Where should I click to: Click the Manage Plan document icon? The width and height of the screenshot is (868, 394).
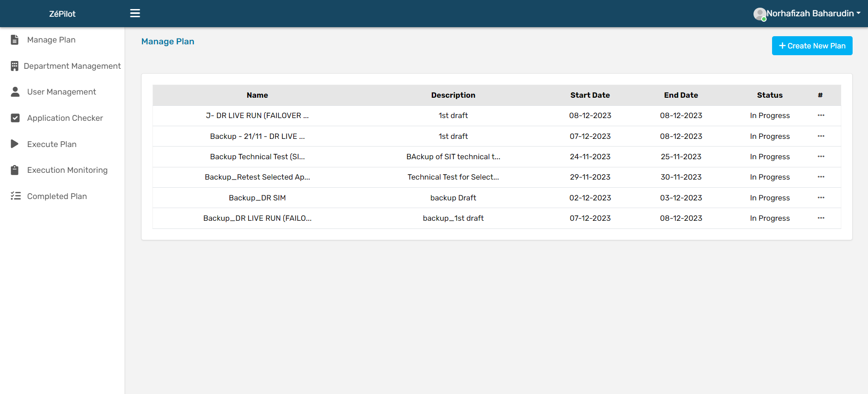pyautogui.click(x=15, y=40)
